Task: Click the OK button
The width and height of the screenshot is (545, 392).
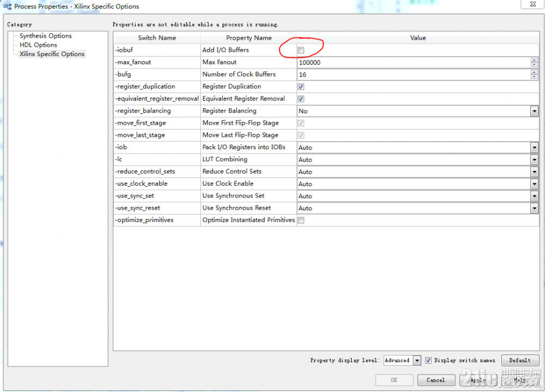Action: tap(394, 380)
